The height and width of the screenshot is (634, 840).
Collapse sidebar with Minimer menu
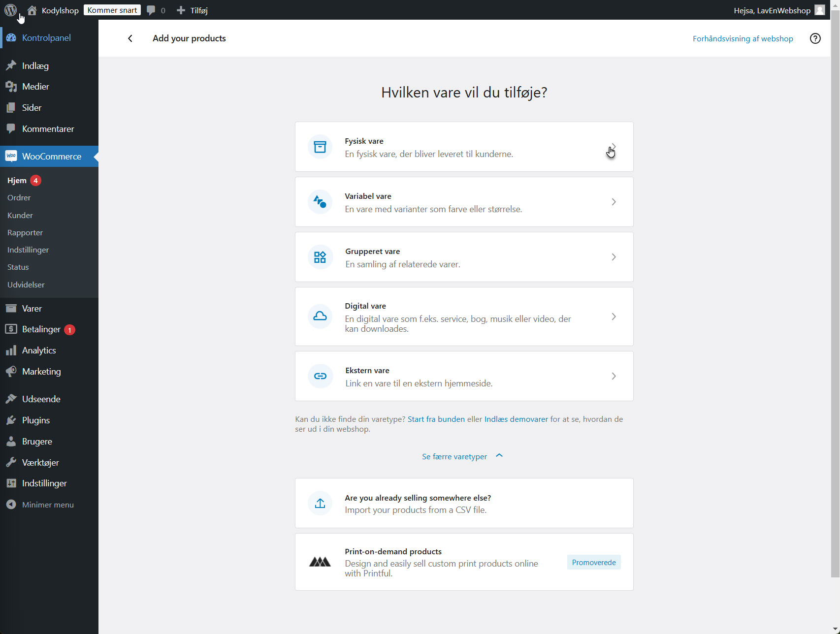point(47,505)
